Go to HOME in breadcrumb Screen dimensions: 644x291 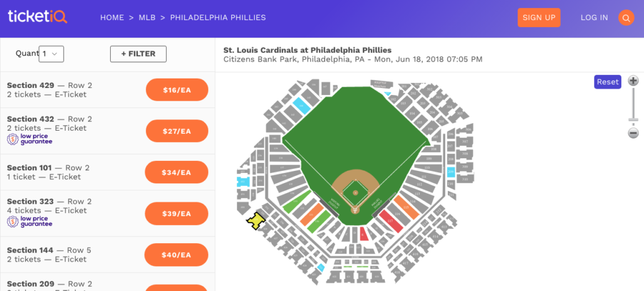[x=112, y=18]
